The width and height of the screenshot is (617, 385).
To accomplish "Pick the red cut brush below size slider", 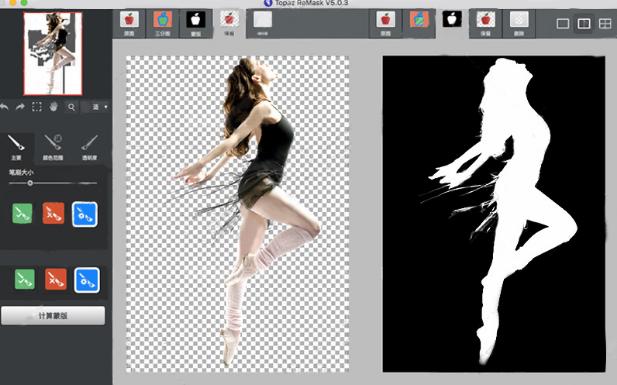I will [x=53, y=214].
